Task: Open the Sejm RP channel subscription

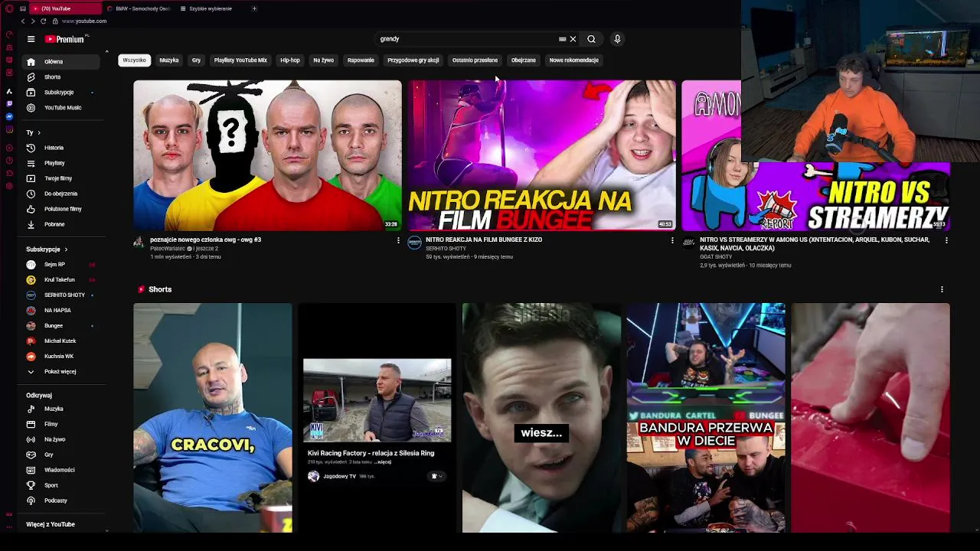Action: [x=61, y=264]
